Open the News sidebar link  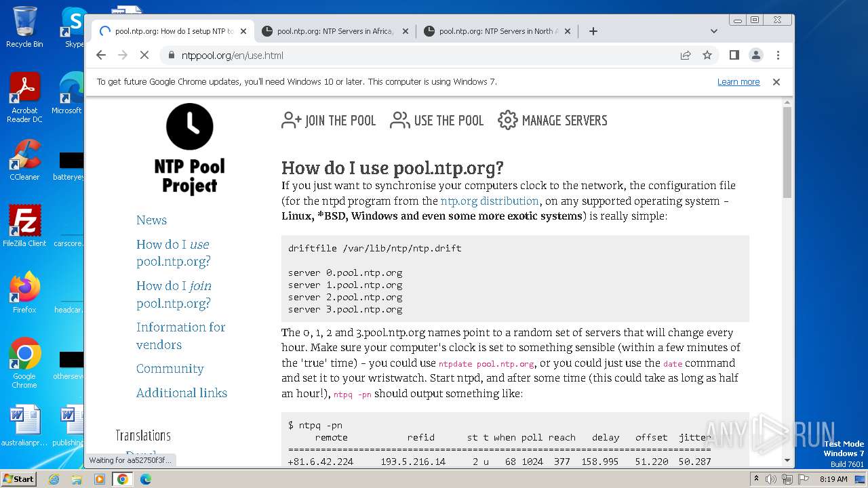pyautogui.click(x=151, y=220)
